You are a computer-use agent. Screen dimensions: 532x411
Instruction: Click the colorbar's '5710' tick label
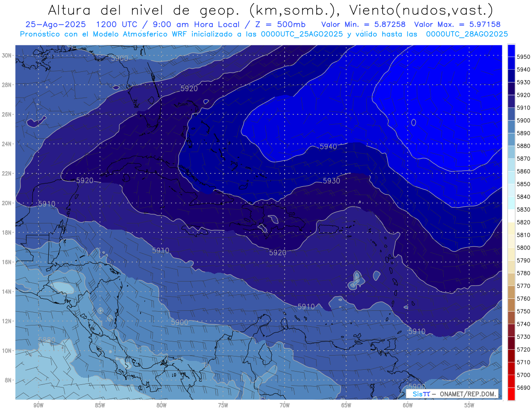point(524,362)
